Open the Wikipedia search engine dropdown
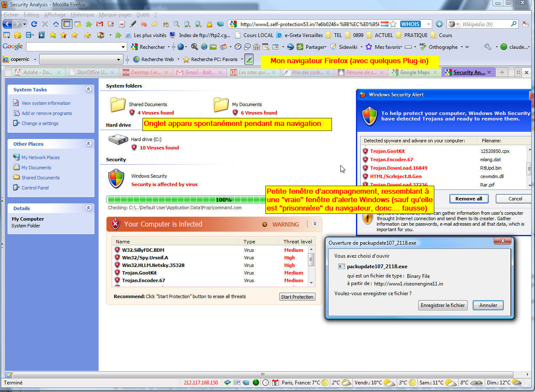The image size is (535, 392). pos(453,24)
